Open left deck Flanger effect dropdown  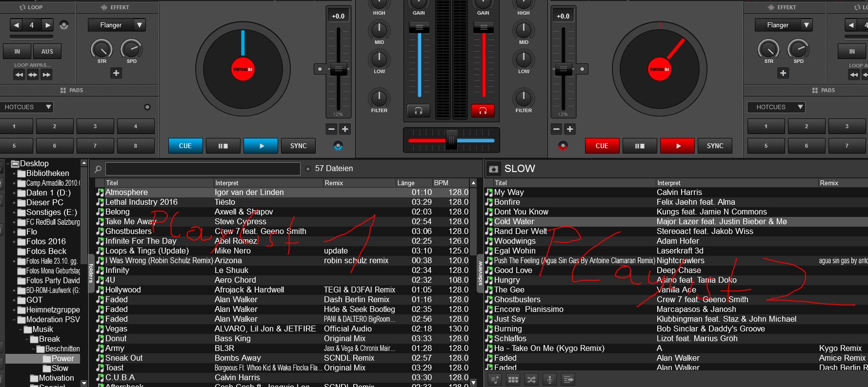point(140,25)
